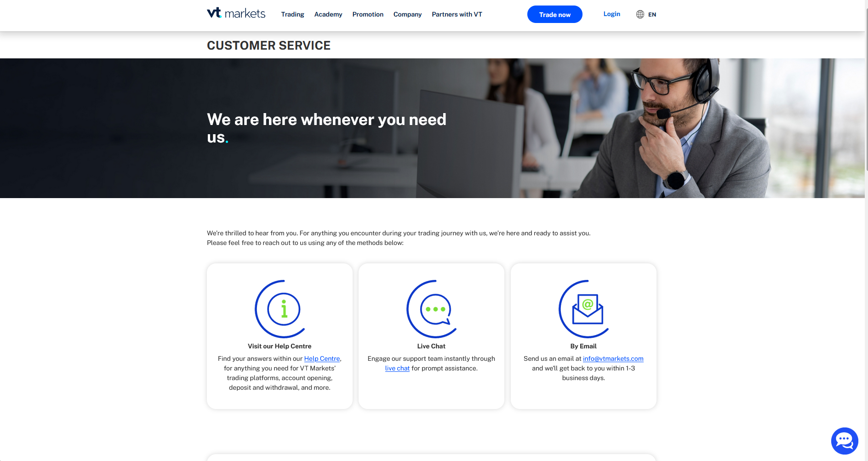This screenshot has width=868, height=461.
Task: Click the 'Live Chat' card title
Action: click(431, 346)
